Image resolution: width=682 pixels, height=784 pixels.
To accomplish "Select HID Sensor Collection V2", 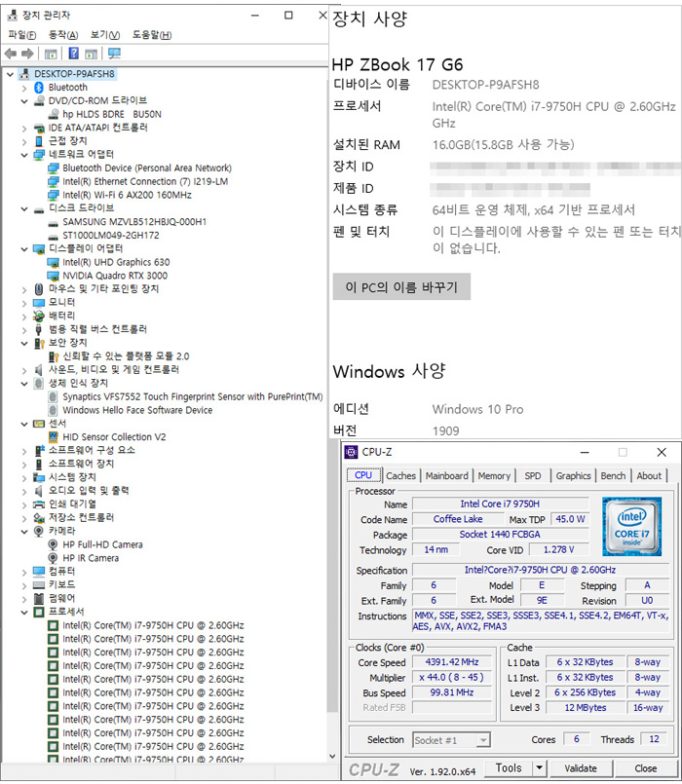I will coord(114,437).
